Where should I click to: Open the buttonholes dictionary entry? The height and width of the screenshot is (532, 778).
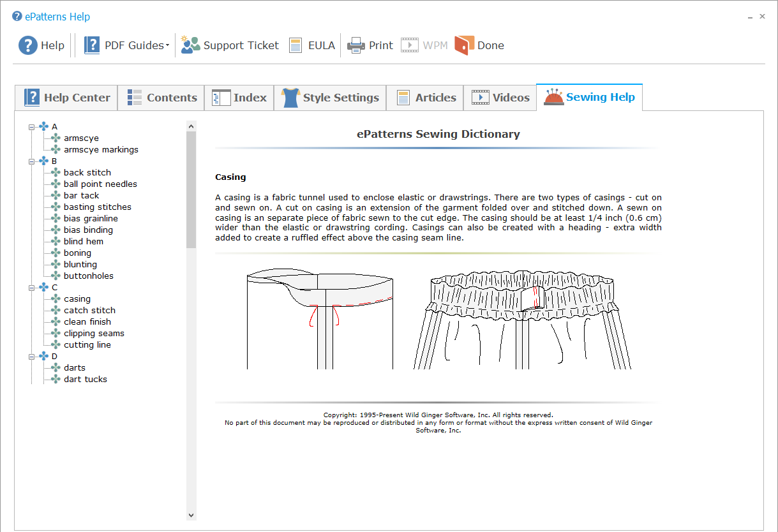tap(89, 276)
